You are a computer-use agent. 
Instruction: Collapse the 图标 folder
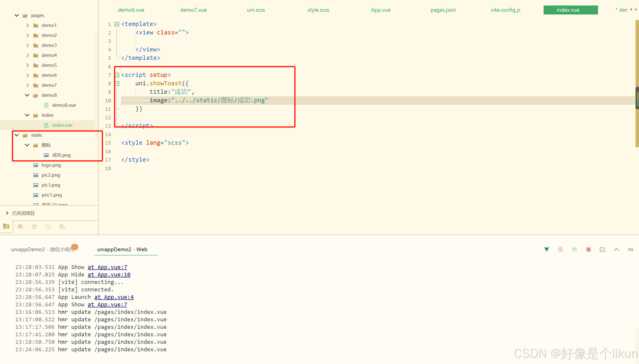point(27,145)
